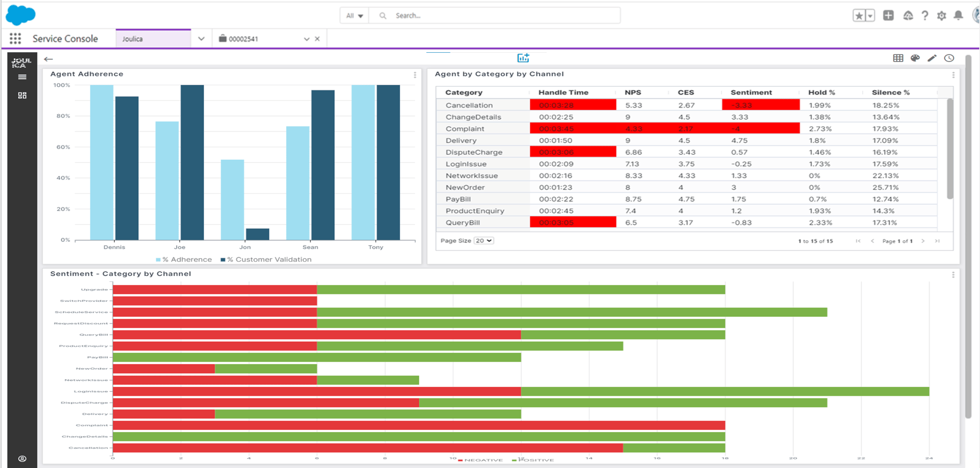This screenshot has width=980, height=468.
Task: Open the time range clock icon
Action: point(949,58)
